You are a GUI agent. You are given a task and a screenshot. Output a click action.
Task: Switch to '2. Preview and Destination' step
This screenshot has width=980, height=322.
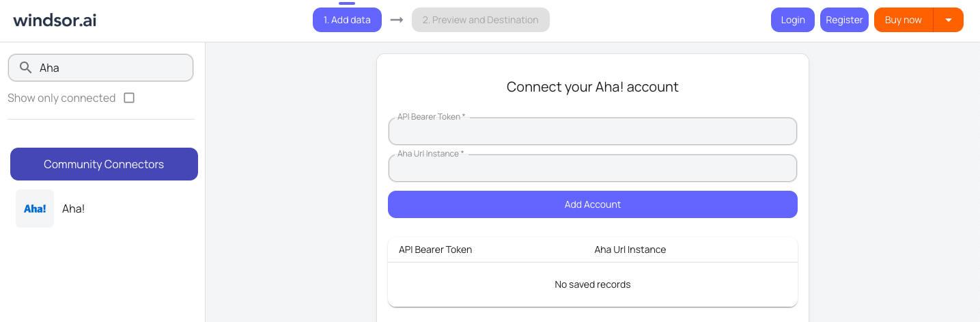click(x=480, y=20)
